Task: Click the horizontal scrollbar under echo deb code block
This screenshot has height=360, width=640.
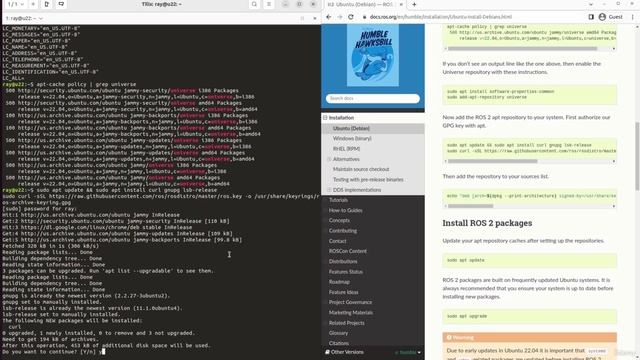Action: (471, 206)
